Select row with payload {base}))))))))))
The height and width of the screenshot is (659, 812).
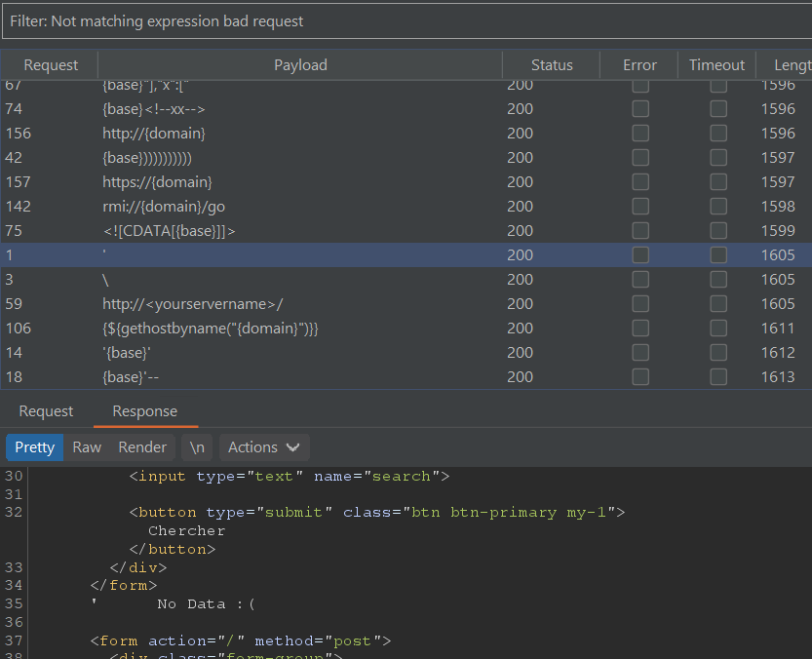coord(406,158)
